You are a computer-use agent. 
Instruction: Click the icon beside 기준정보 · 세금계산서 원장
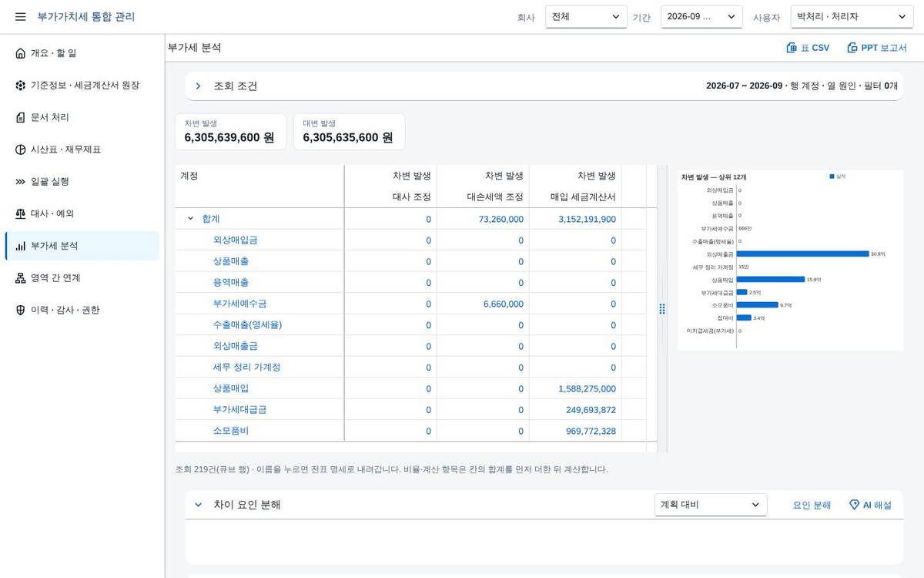point(21,86)
